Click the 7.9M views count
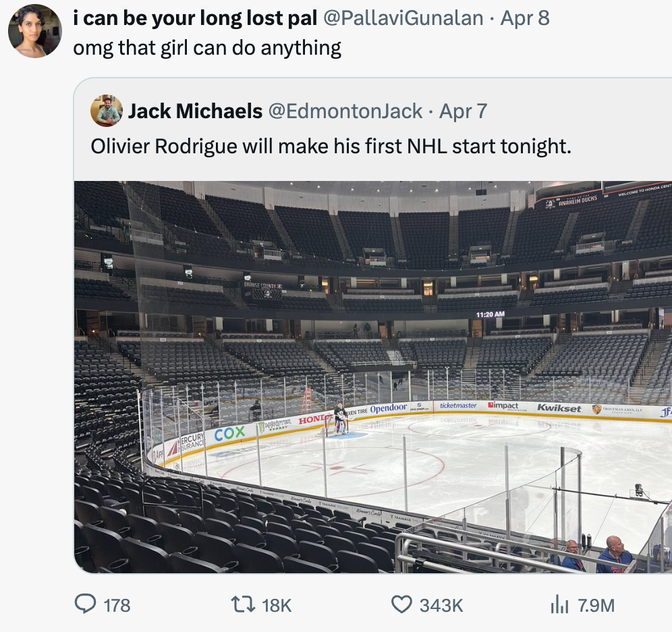Viewport: 672px width, 632px height. (596, 606)
